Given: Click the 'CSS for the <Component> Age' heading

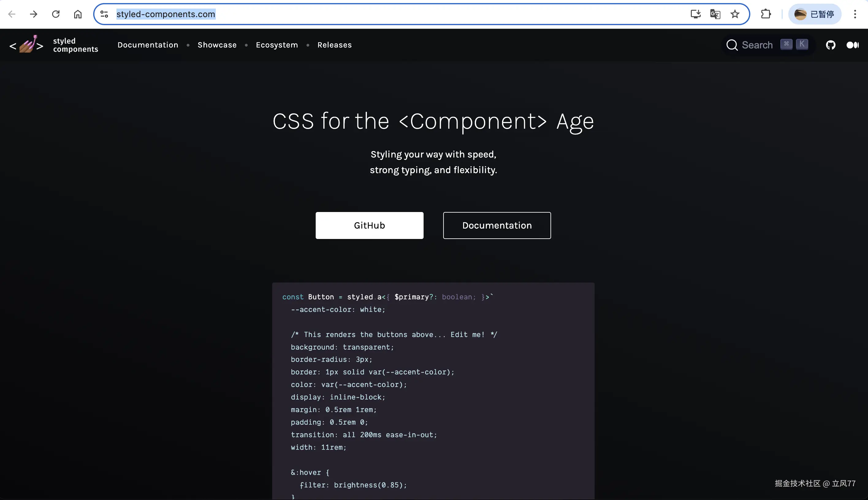Looking at the screenshot, I should [x=433, y=121].
